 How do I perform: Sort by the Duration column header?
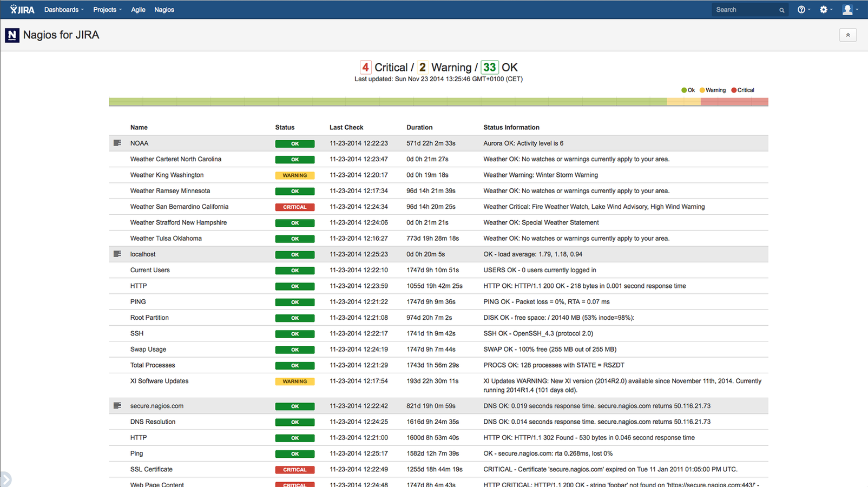click(419, 128)
